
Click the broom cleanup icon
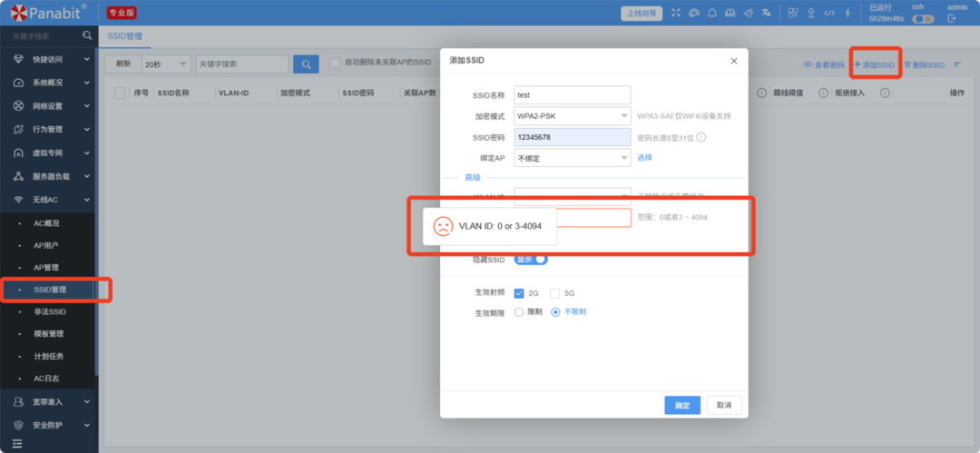click(748, 13)
